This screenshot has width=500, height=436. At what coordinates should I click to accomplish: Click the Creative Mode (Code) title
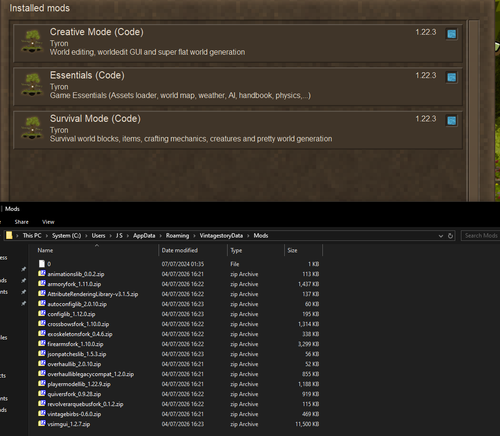point(97,32)
